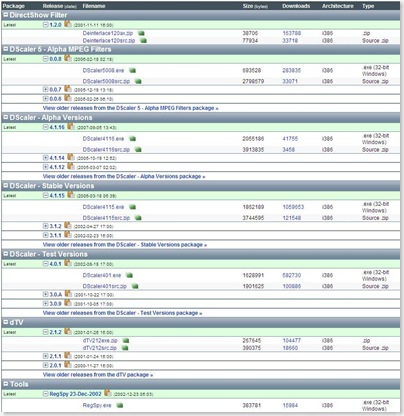Collapse the DScaler - Stable Versions section
The image size is (404, 416).
tap(6, 186)
